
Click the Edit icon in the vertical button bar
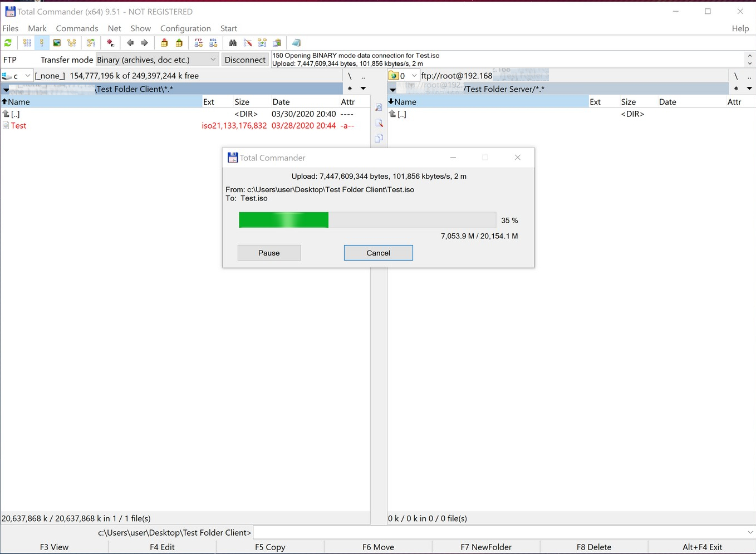tap(379, 123)
